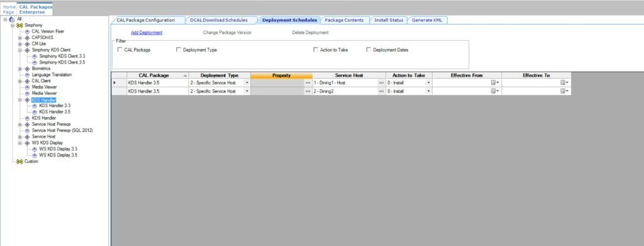This screenshot has width=644, height=246.
Task: Collapse the Simphony tree node
Action: pyautogui.click(x=13, y=25)
